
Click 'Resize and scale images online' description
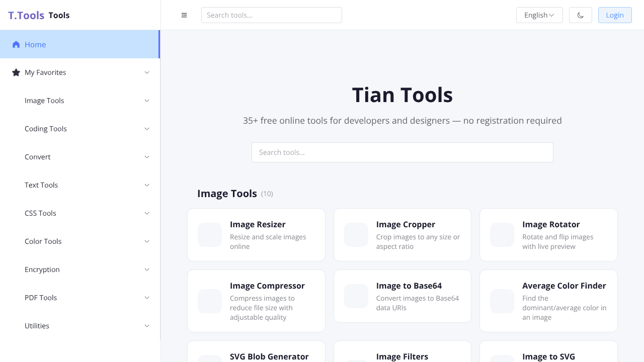(x=268, y=242)
